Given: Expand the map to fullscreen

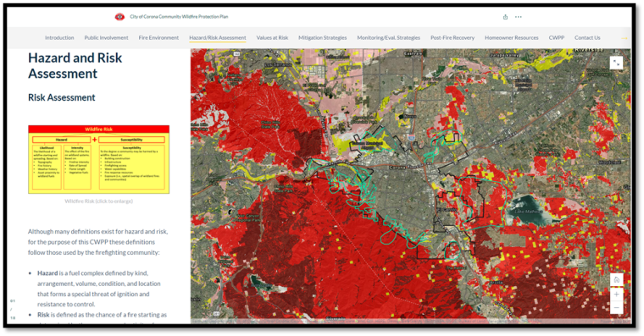Looking at the screenshot, I should point(616,63).
